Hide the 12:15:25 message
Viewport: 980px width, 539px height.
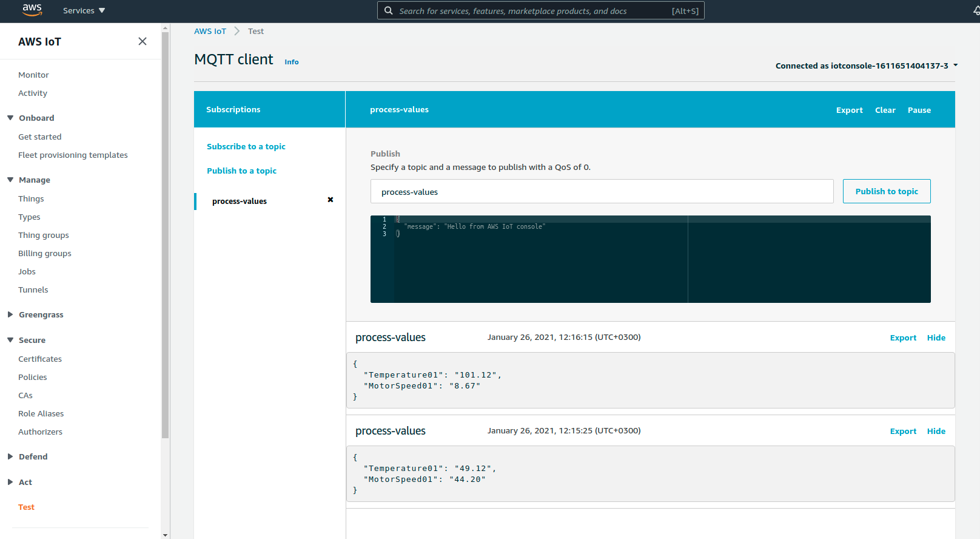(936, 431)
